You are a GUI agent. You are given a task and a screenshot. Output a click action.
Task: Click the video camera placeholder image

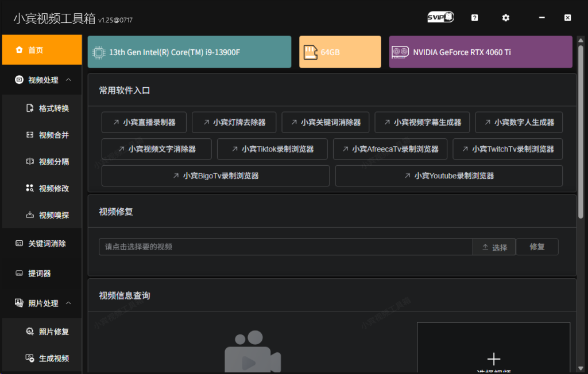coord(253,351)
